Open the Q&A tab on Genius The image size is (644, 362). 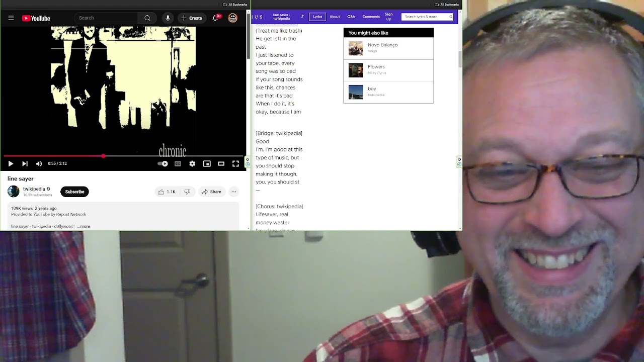coord(351,17)
